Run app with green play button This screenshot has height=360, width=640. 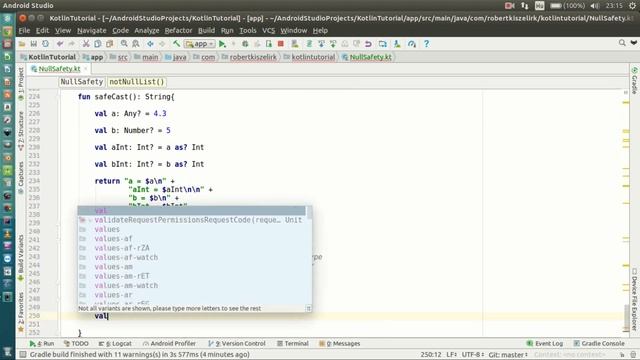click(222, 44)
